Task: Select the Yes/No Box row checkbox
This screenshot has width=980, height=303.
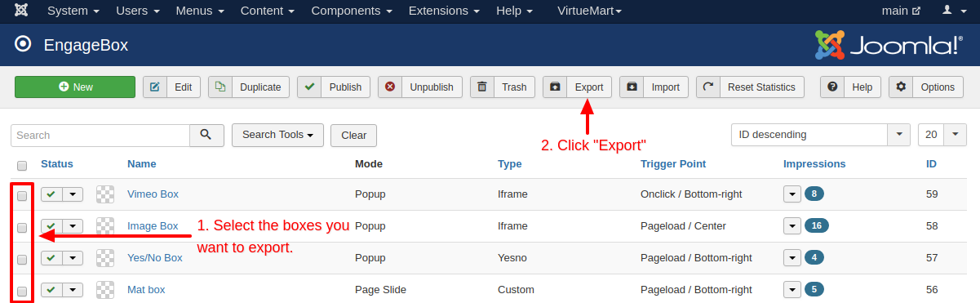Action: [x=22, y=259]
